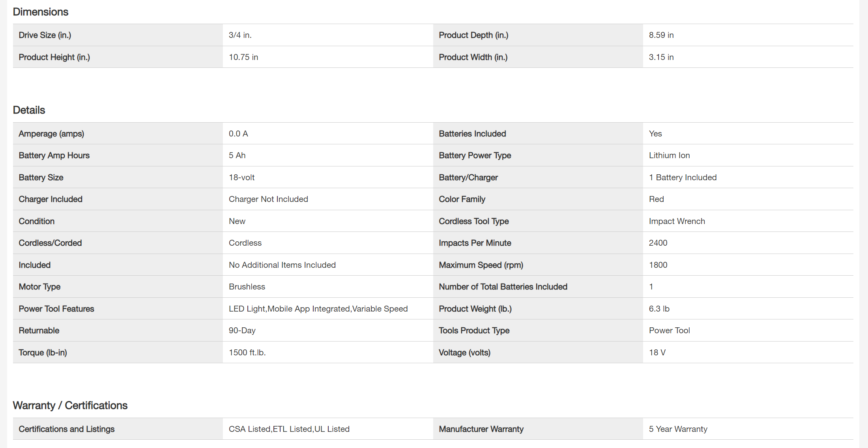Click the Voltage (volts) label
The image size is (868, 448).
[464, 353]
